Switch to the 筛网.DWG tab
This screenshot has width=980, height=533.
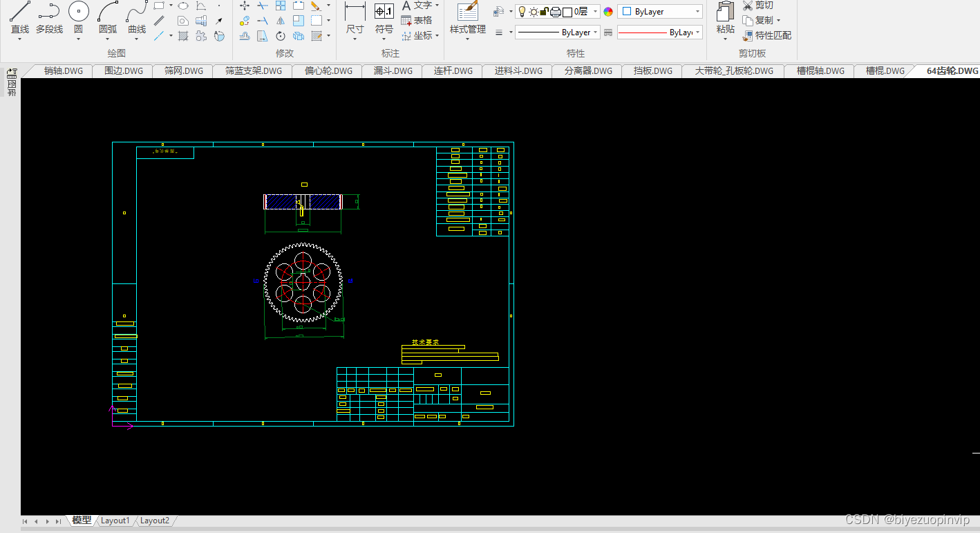(184, 71)
